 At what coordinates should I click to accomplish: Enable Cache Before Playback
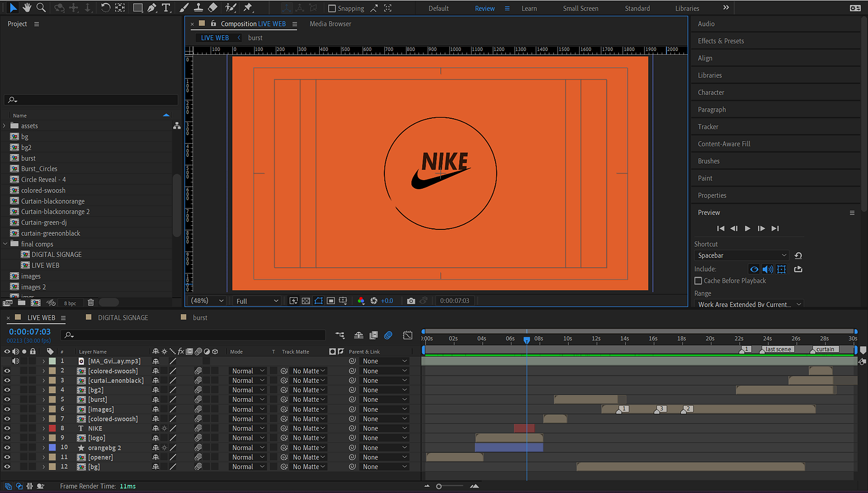[698, 280]
